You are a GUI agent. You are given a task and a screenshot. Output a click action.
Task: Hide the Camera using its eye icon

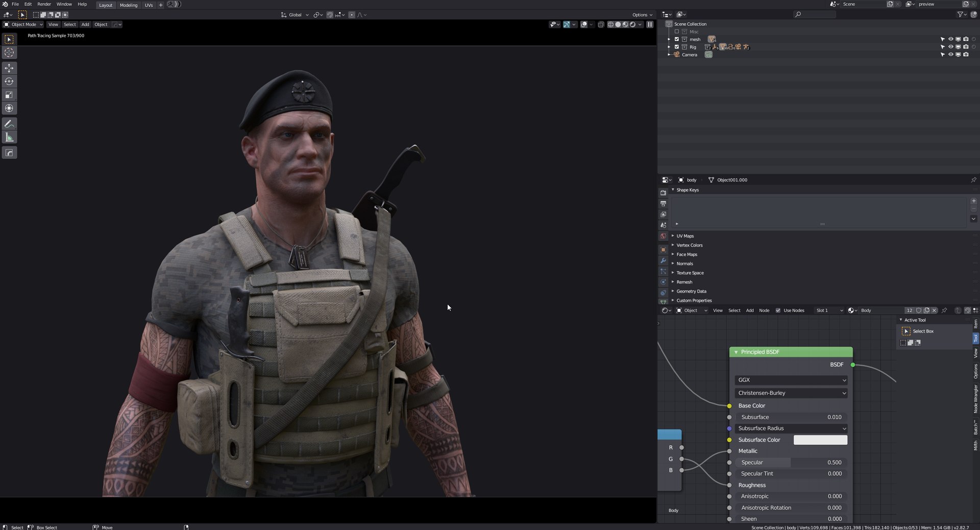(x=950, y=55)
